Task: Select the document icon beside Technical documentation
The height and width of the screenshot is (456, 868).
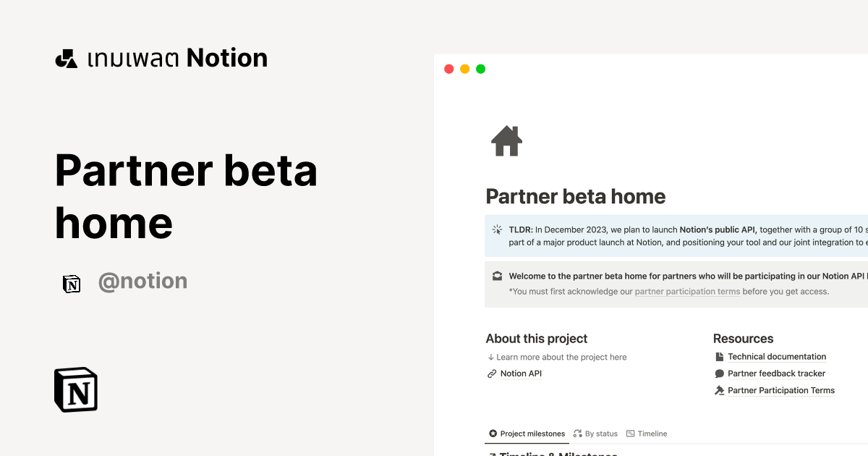Action: pyautogui.click(x=719, y=356)
